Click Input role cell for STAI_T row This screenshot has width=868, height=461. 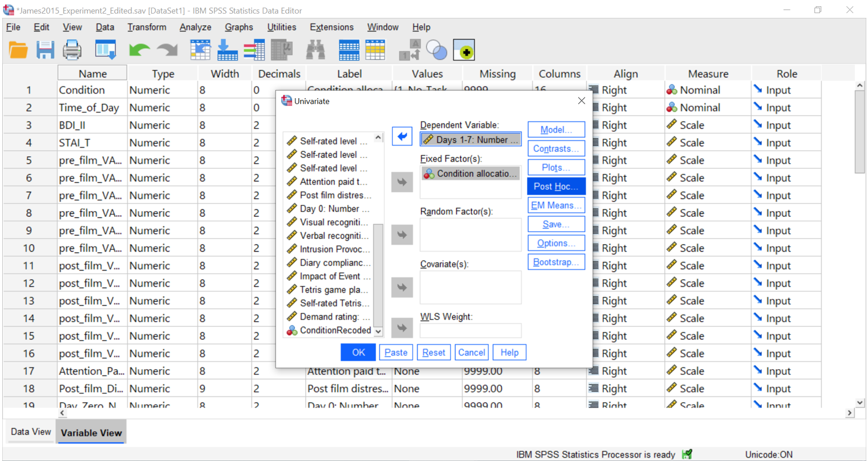click(x=786, y=143)
